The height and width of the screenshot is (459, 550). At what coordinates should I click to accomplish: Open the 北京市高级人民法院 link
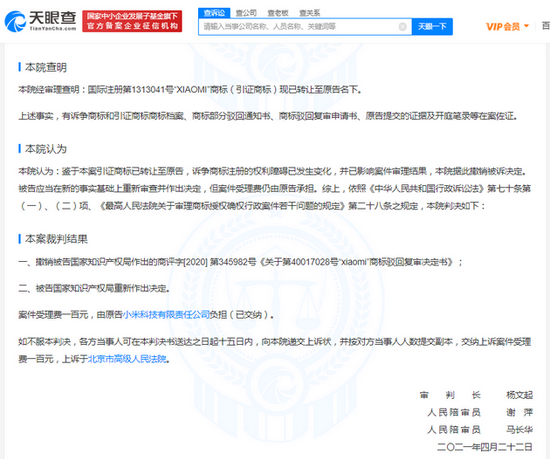click(x=127, y=359)
